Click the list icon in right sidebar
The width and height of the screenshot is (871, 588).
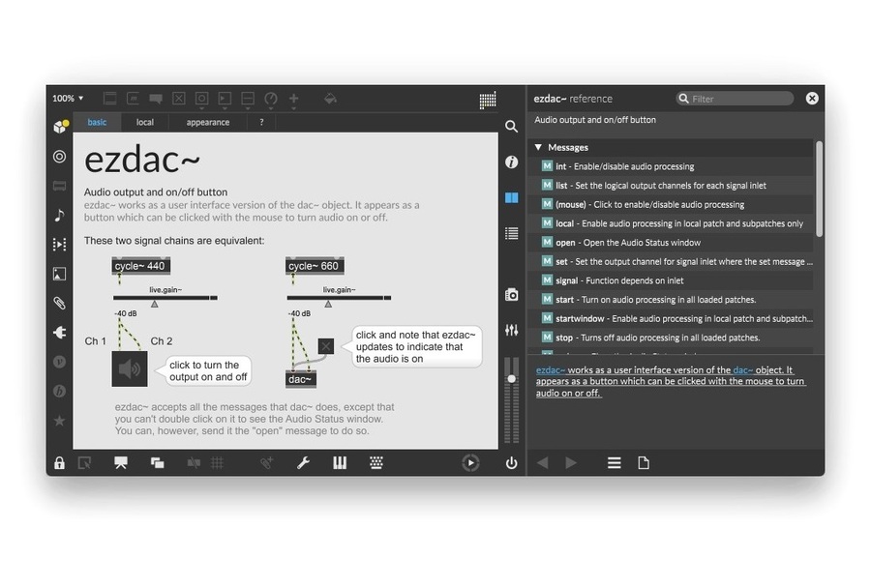coord(512,233)
